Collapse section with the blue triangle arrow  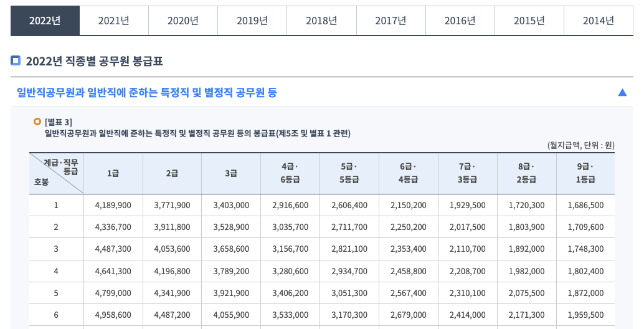pyautogui.click(x=622, y=92)
